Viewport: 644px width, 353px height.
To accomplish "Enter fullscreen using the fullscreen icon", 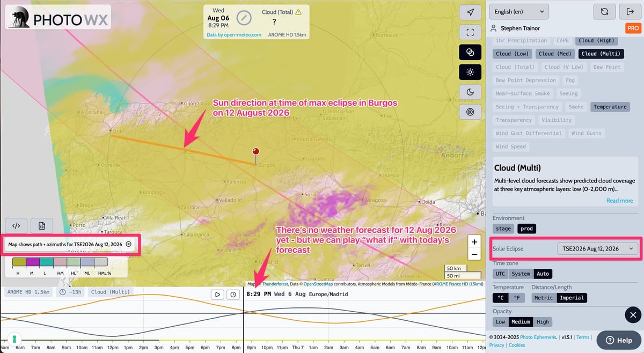I will [x=470, y=32].
